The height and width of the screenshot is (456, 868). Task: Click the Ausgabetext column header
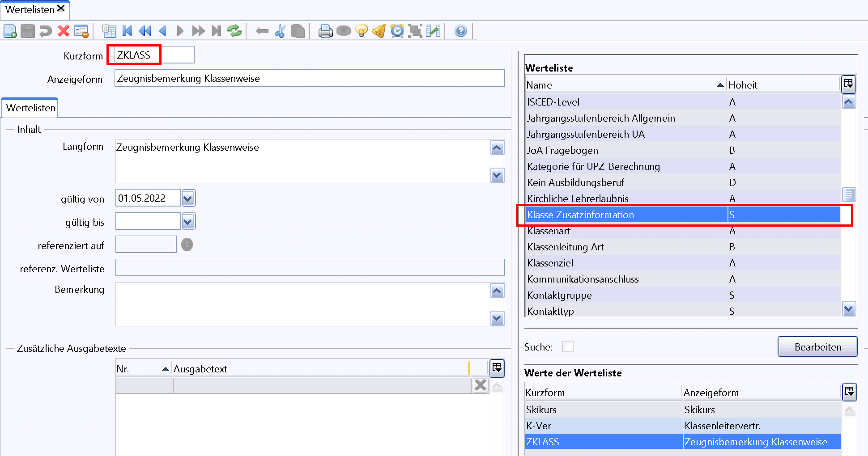point(320,369)
